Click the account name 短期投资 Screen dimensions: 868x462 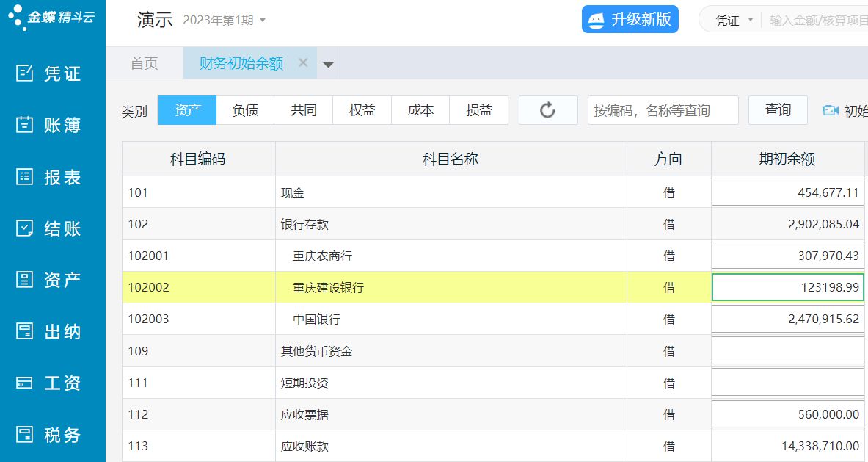coord(304,383)
